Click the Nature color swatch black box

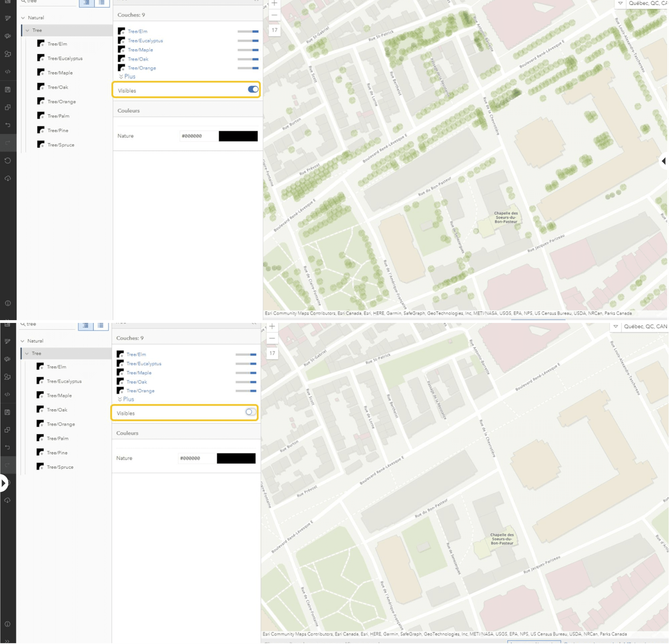[x=236, y=136]
